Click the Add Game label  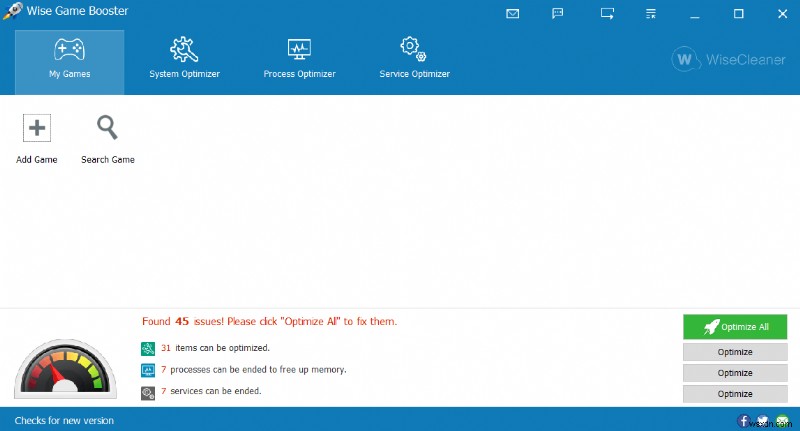(x=37, y=160)
